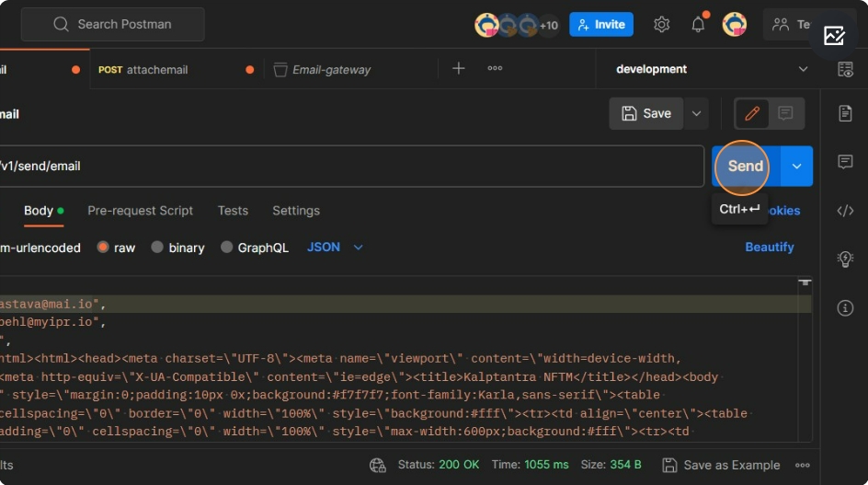Open the notifications bell
Viewport: 868px width, 485px height.
698,25
